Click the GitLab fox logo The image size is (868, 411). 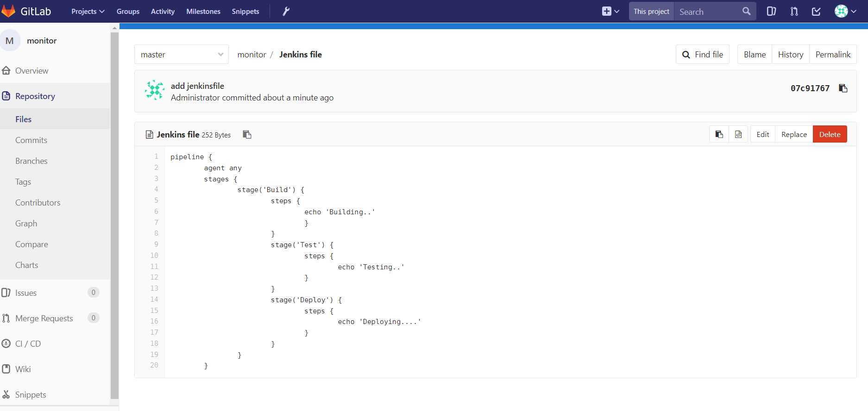click(9, 12)
